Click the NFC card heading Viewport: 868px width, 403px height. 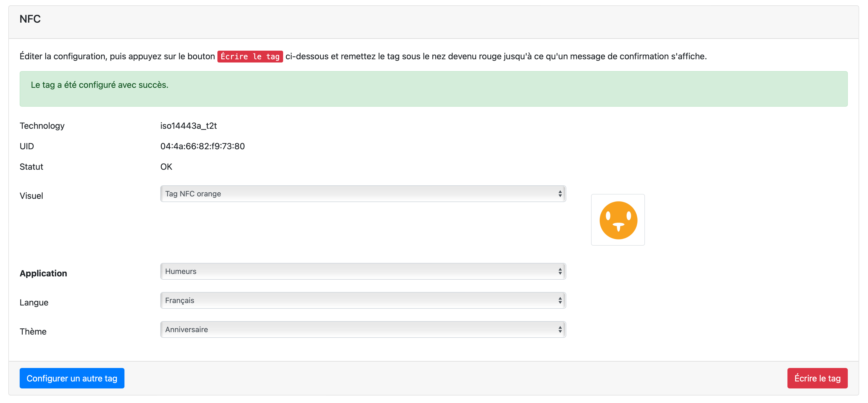(30, 19)
